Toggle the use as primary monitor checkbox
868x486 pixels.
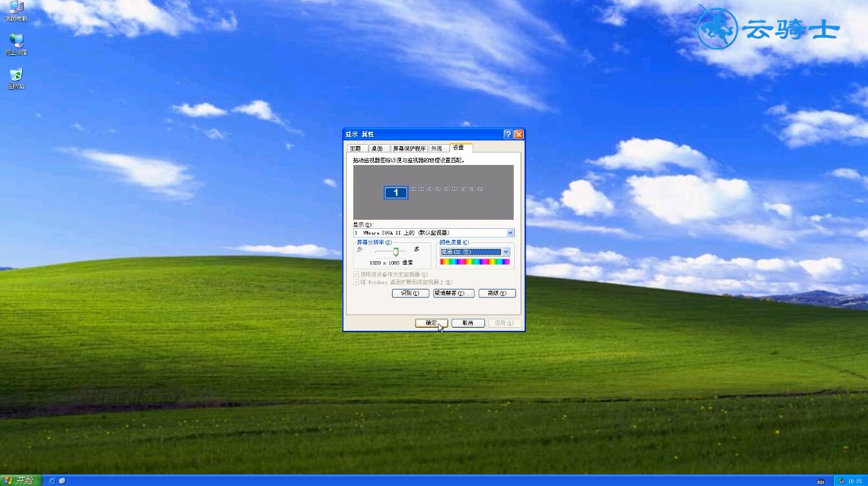(356, 274)
